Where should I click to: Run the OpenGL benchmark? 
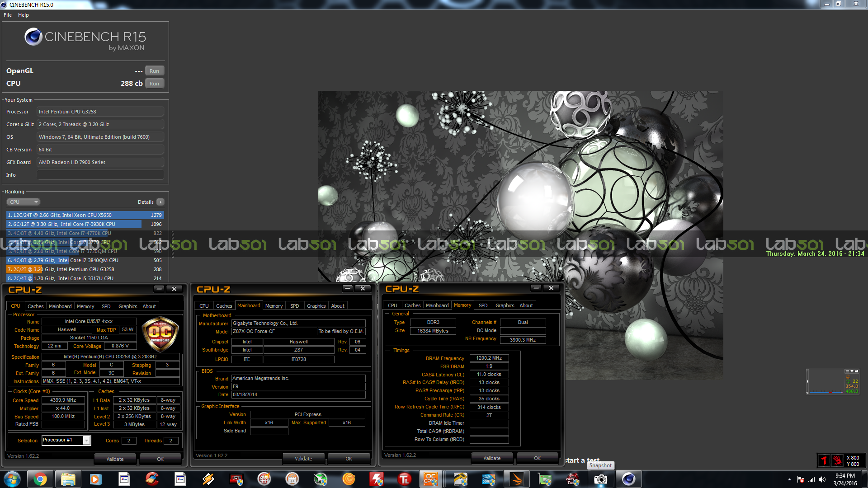click(154, 71)
